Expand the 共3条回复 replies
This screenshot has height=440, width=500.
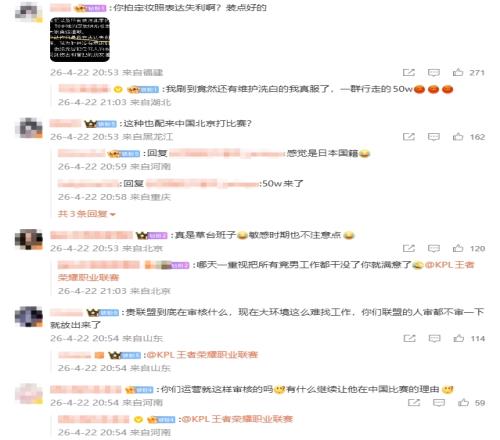[87, 214]
